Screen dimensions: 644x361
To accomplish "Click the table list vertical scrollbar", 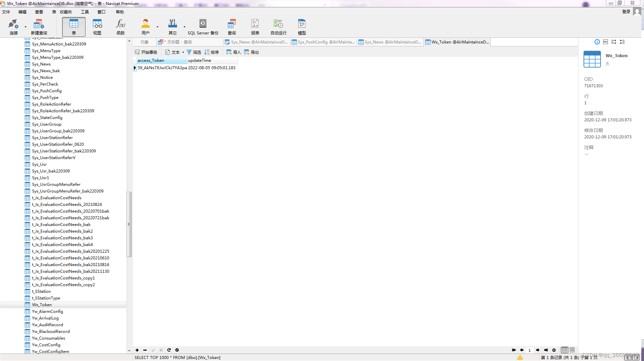I will [x=129, y=224].
